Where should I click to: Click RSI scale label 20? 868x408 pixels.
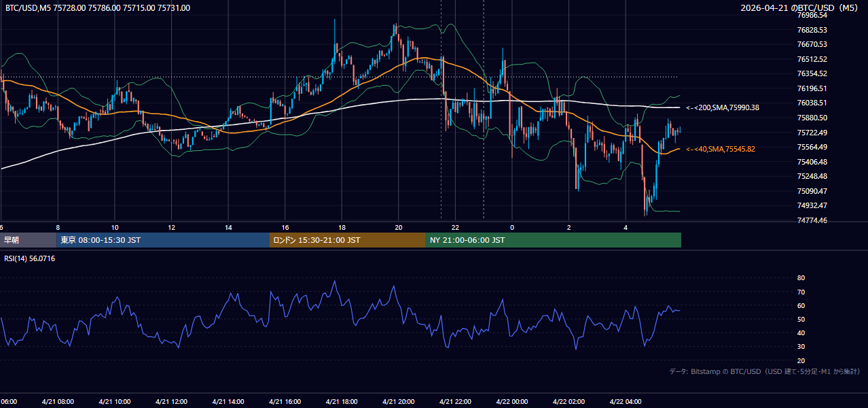[801, 360]
